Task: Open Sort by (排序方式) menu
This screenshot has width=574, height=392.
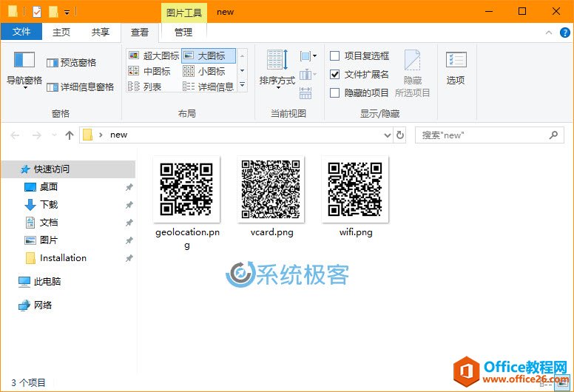Action: point(277,70)
